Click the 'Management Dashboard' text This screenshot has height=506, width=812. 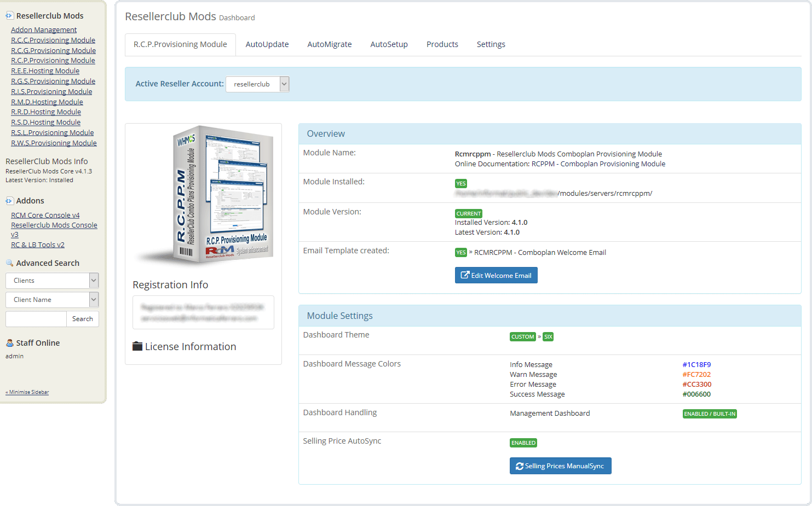[x=550, y=414]
